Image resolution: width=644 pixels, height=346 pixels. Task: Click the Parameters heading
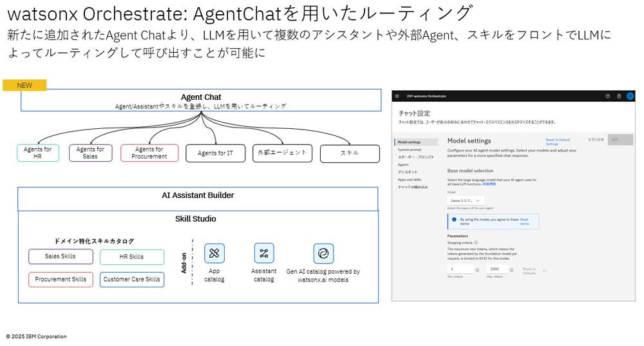(457, 236)
